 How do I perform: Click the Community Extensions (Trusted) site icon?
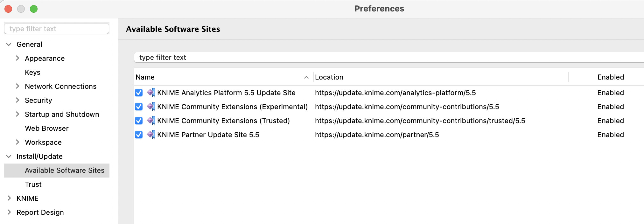(x=151, y=121)
